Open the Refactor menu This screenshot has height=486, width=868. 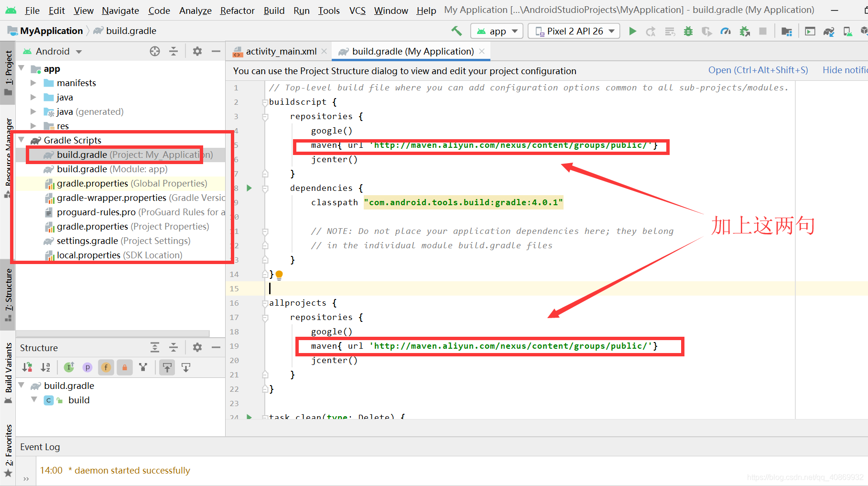pyautogui.click(x=237, y=11)
